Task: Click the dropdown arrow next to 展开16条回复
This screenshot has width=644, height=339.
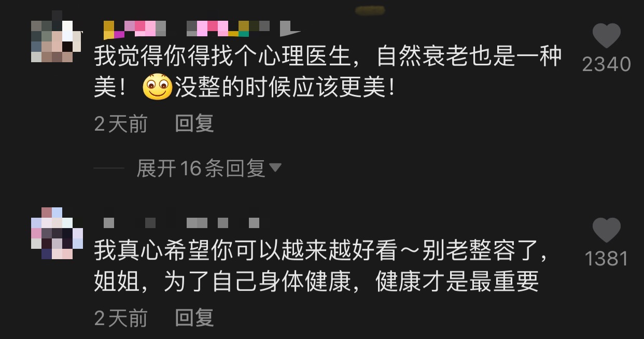Action: (275, 168)
